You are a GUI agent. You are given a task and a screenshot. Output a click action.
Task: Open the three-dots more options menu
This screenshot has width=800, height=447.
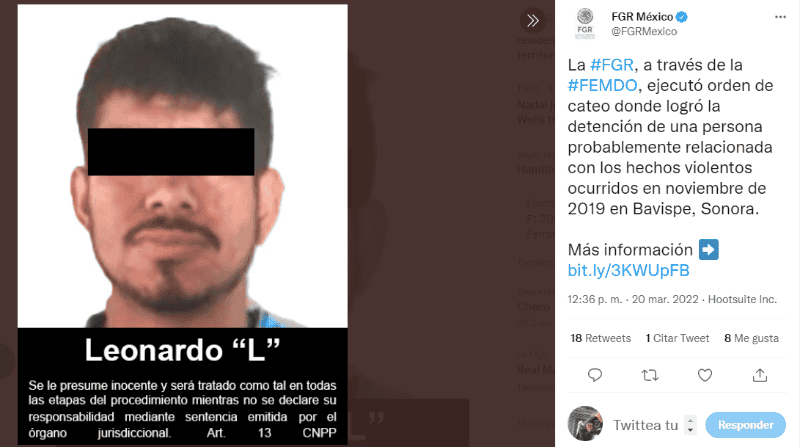tap(780, 17)
